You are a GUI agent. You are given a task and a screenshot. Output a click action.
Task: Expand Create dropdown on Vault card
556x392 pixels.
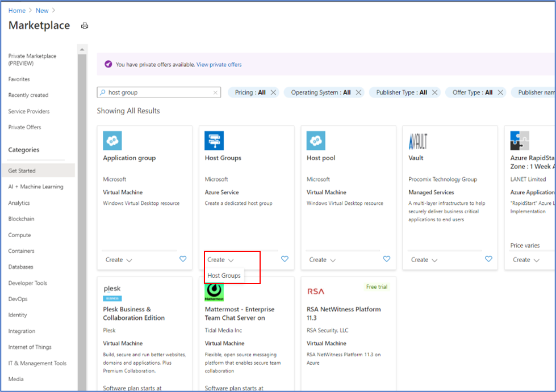424,260
